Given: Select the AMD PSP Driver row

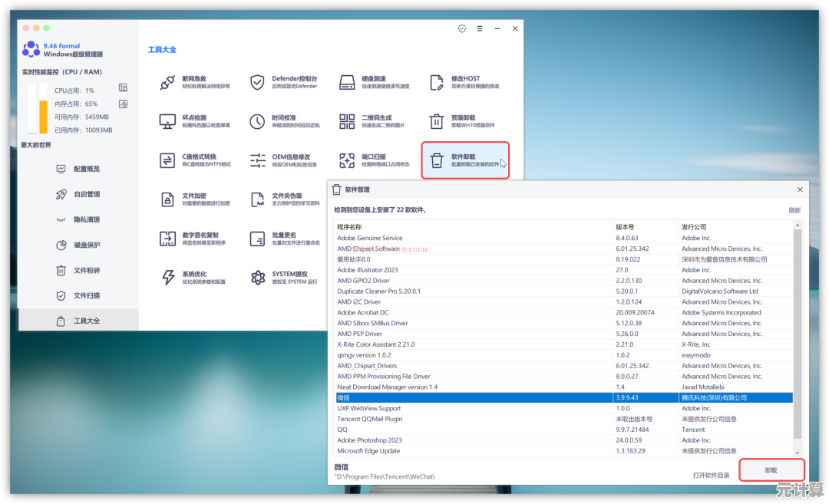Looking at the screenshot, I should coord(563,334).
